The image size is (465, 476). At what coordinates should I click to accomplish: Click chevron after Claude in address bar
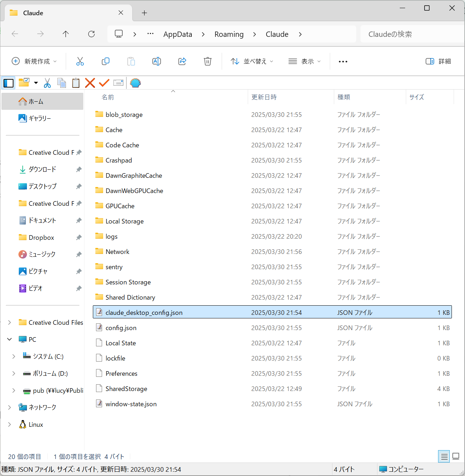(300, 34)
